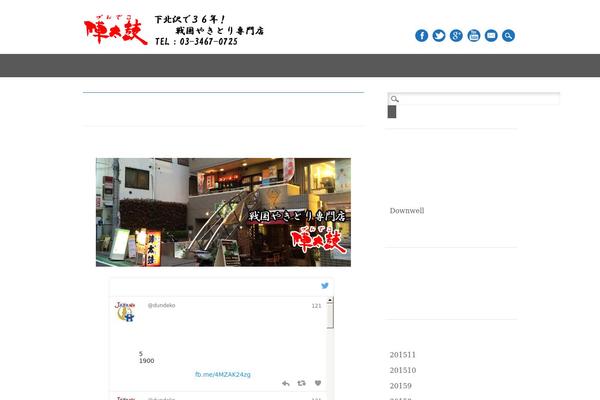Screen dimensions: 600x400
Task: Open the Facebook icon in the header
Action: [421, 36]
